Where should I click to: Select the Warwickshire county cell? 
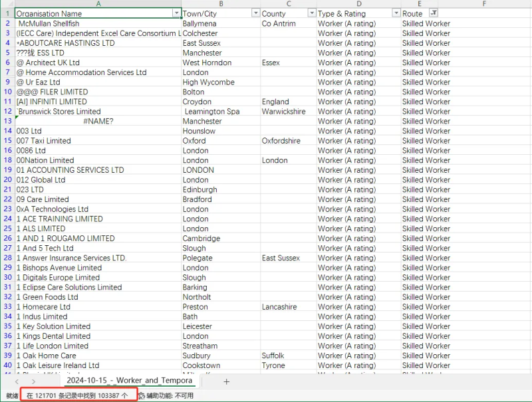click(289, 111)
